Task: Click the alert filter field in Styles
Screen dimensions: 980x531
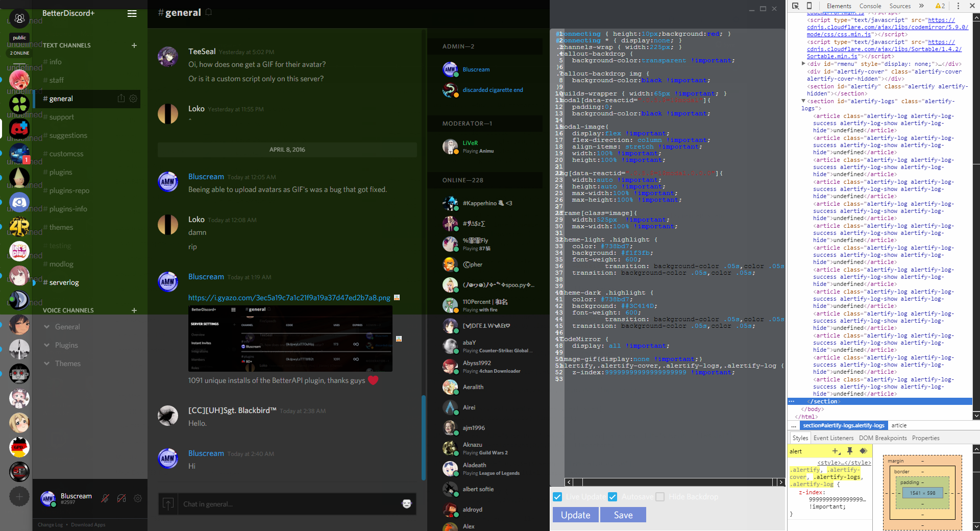Action: [808, 451]
